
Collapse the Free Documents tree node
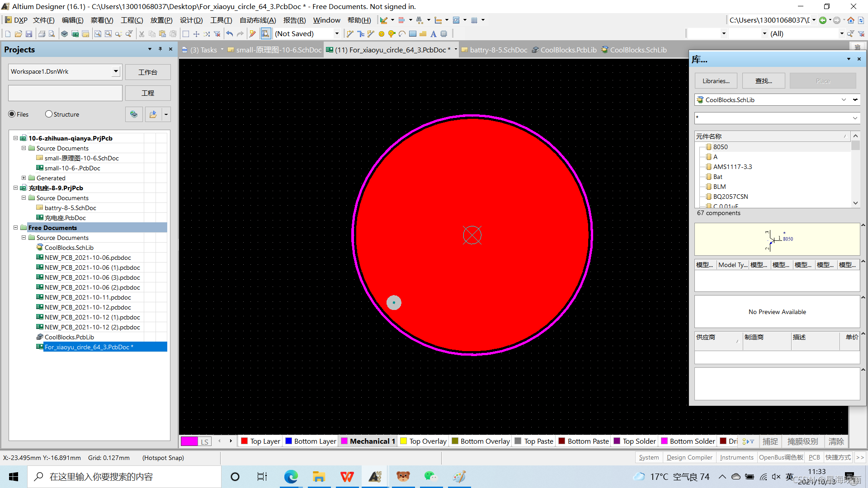coord(16,228)
